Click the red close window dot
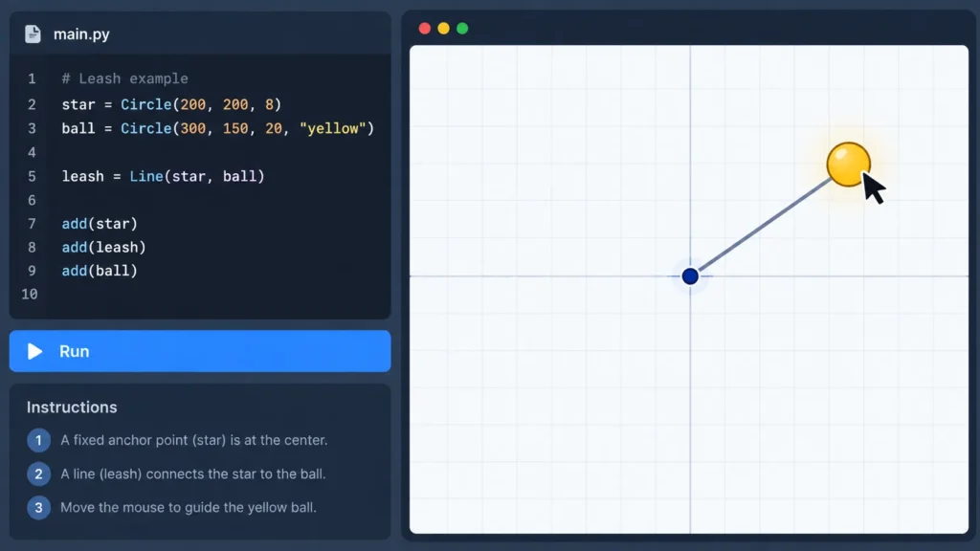Viewport: 980px width, 551px height. click(x=424, y=28)
